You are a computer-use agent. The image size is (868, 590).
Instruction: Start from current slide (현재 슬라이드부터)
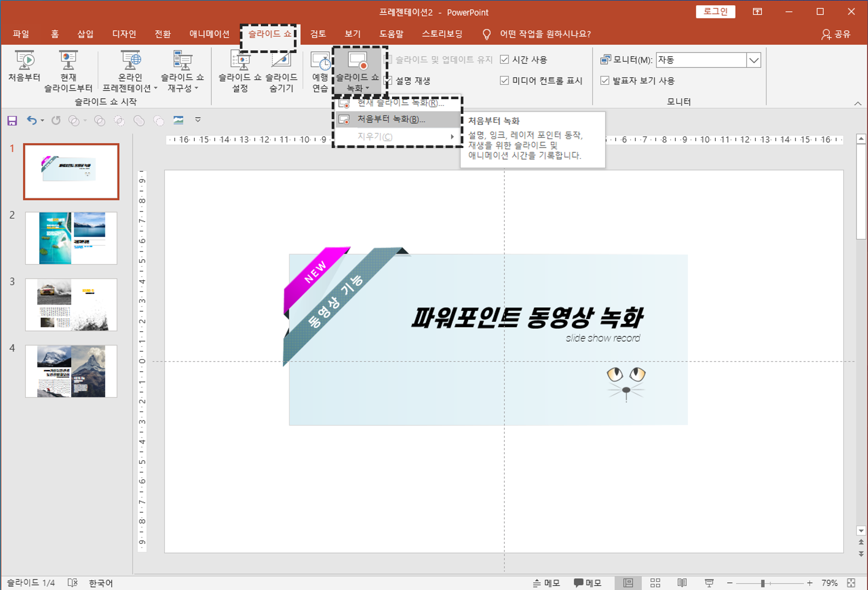point(68,72)
